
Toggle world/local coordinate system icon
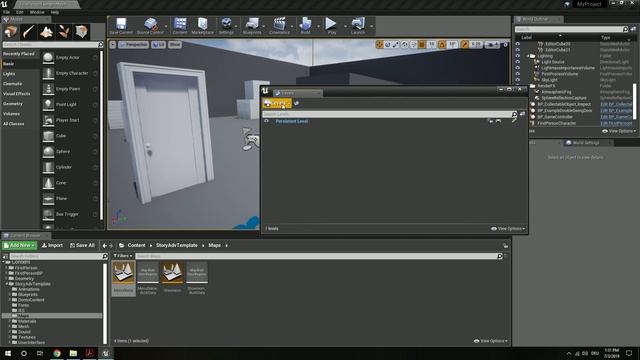(x=405, y=44)
